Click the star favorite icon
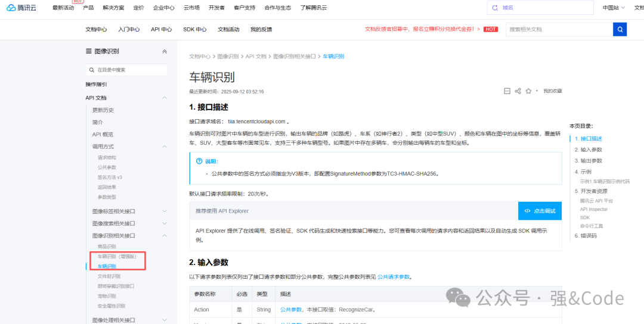 pyautogui.click(x=528, y=91)
